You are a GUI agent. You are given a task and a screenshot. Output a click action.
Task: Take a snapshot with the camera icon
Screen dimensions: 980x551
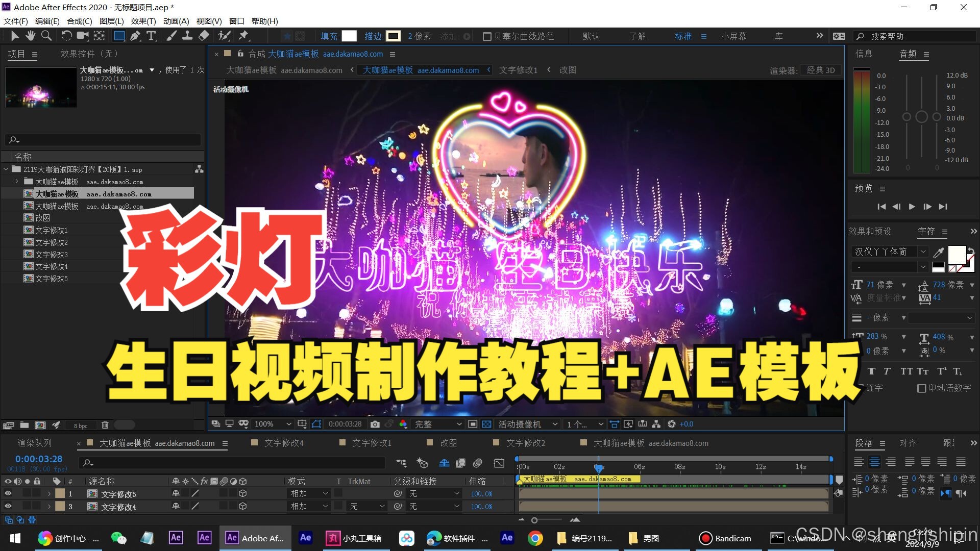click(375, 424)
